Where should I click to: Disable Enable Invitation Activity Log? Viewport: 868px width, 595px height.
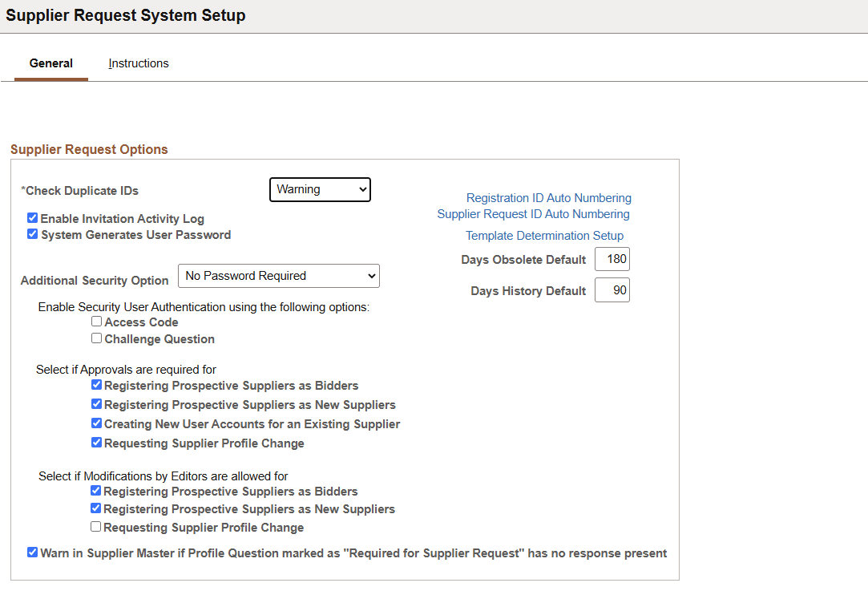pos(32,217)
